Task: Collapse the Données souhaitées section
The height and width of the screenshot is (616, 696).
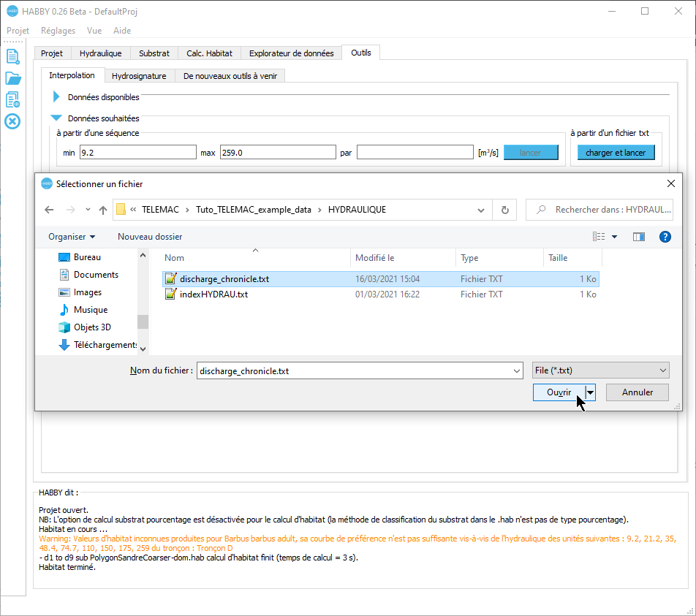Action: click(56, 118)
